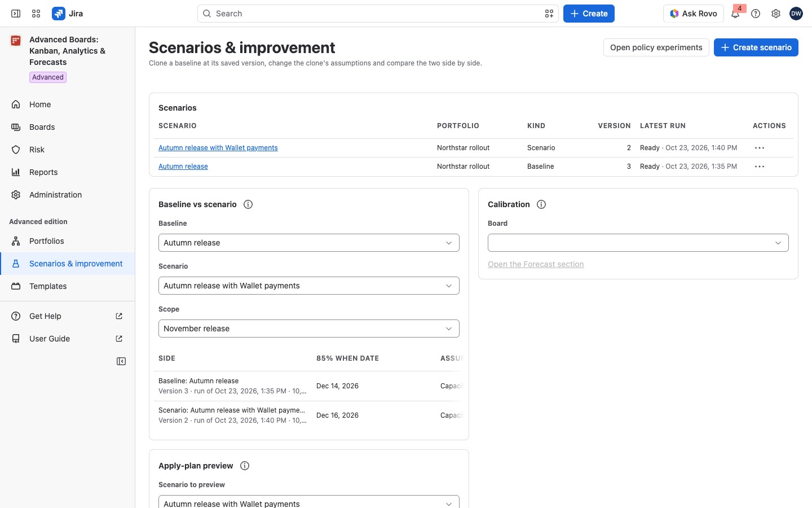
Task: Open Risk in the sidebar
Action: pos(68,150)
